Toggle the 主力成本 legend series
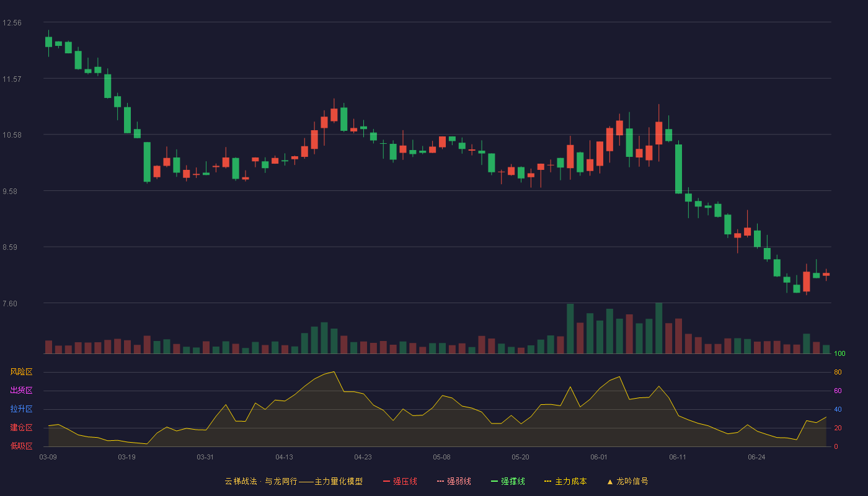 [x=565, y=481]
